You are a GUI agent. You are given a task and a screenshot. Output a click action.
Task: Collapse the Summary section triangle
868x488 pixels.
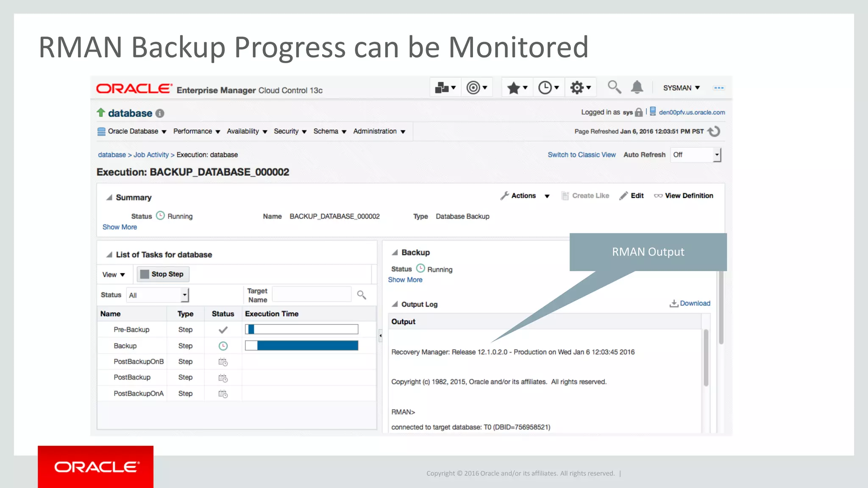click(109, 197)
